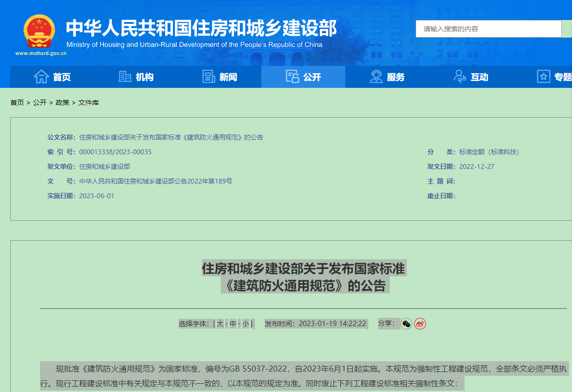Click the headset icon beside 服务
Image resolution: width=572 pixels, height=392 pixels.
(376, 77)
